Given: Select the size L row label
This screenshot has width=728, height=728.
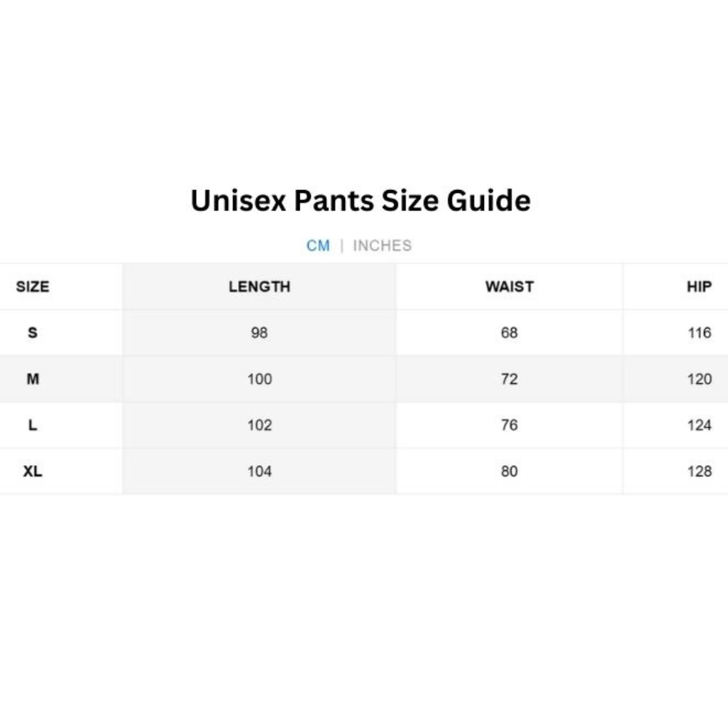Looking at the screenshot, I should pos(33,425).
